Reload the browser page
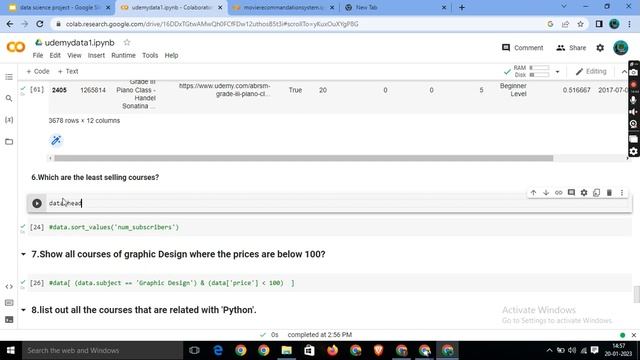Screen dimensions: 640x360 [40, 24]
